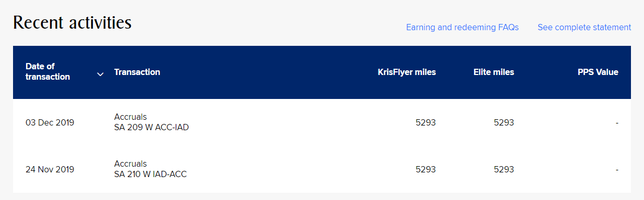
Task: Select the 03 Dec 2019 date cell
Action: [x=50, y=123]
